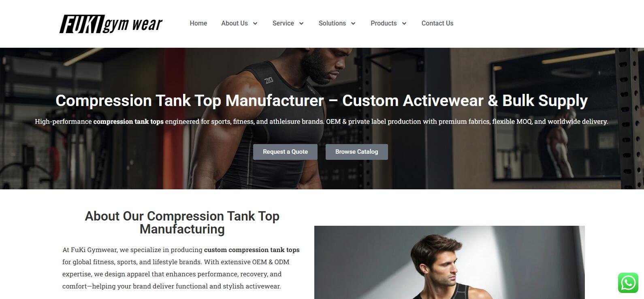This screenshot has height=299, width=644.
Task: Click the About Our Compression Tank Top heading
Action: (x=182, y=223)
